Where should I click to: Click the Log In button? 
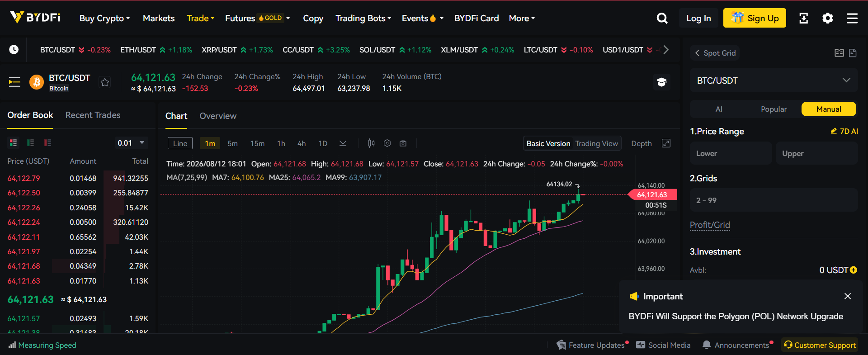[698, 18]
